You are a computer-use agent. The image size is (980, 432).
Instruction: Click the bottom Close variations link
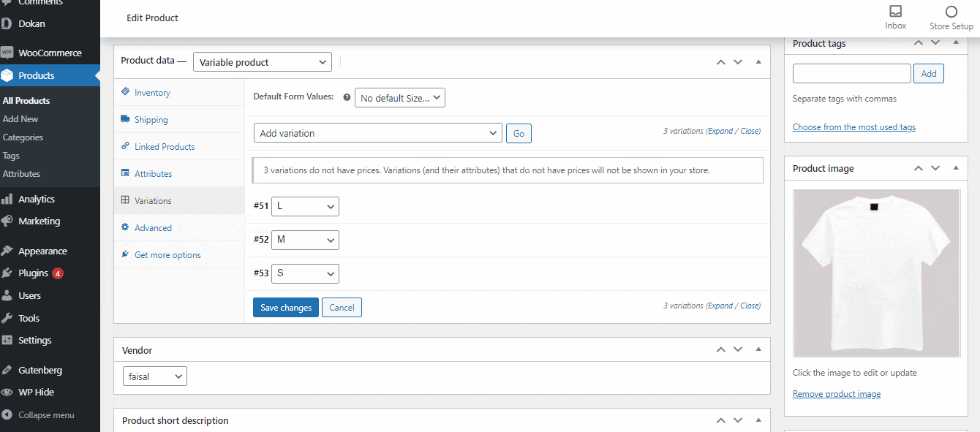pos(749,306)
